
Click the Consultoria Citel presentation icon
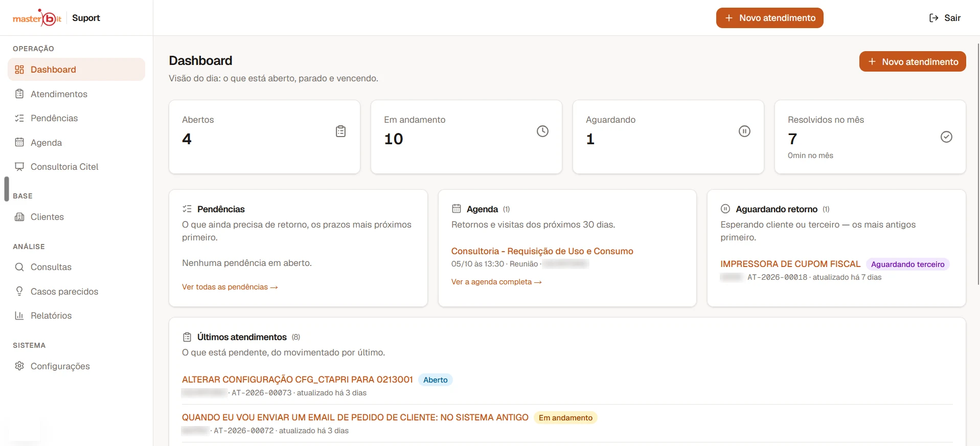[19, 167]
